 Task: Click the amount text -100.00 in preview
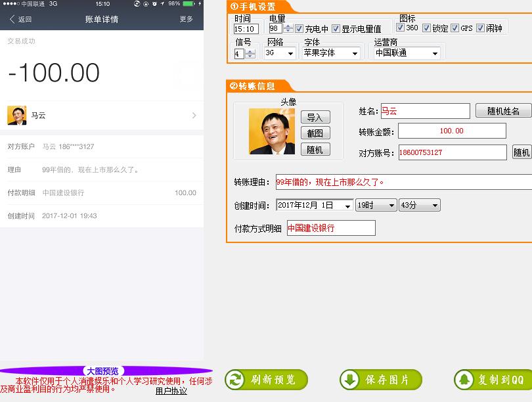coord(54,73)
